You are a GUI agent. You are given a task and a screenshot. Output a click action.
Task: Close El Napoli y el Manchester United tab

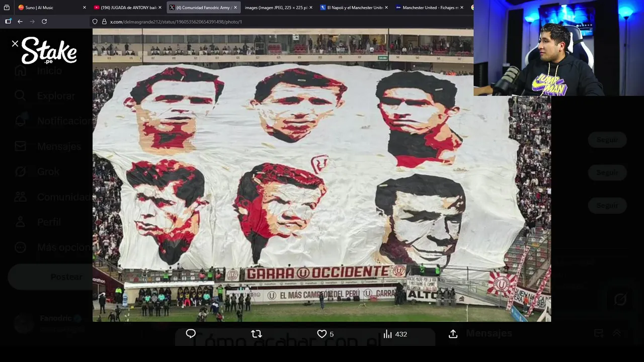386,8
